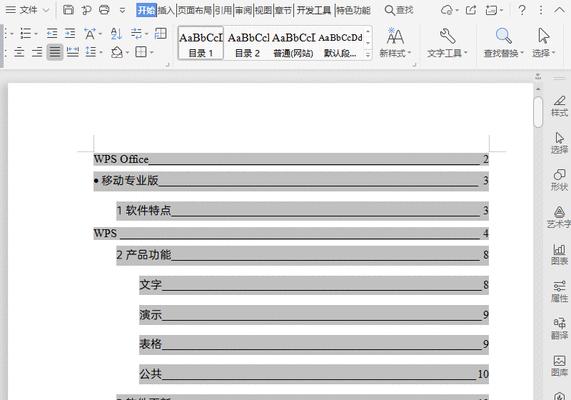Click the 翻译 icon in right sidebar
Screen dimensions: 571x400
559,329
